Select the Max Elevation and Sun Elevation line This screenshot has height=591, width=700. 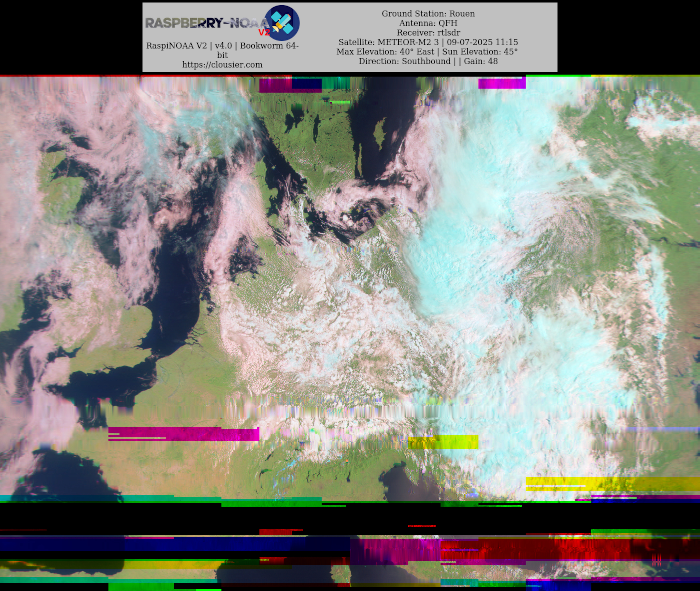click(427, 52)
